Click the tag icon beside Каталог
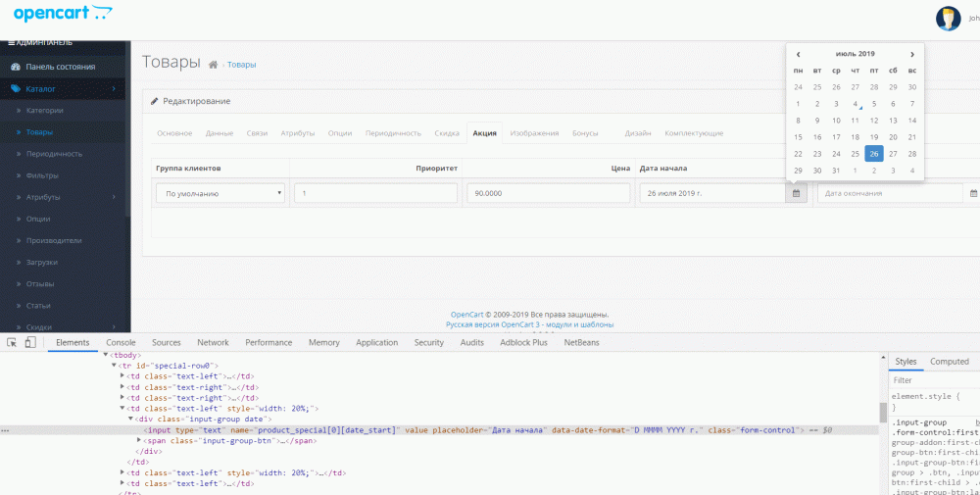 [x=16, y=89]
